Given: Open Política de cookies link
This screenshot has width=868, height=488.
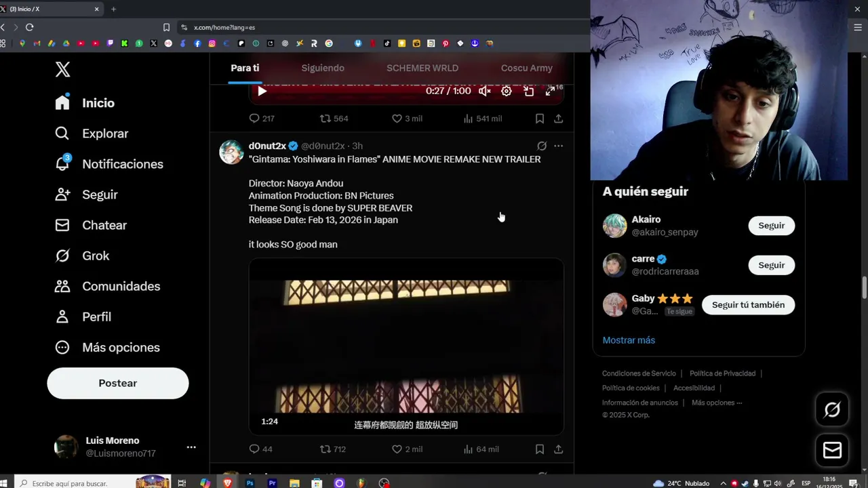Looking at the screenshot, I should (631, 388).
